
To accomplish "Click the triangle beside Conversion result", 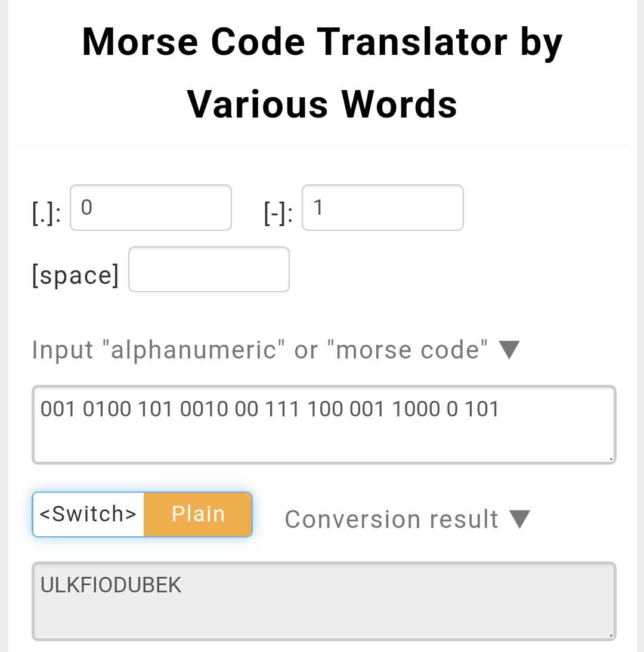I will pos(519,519).
